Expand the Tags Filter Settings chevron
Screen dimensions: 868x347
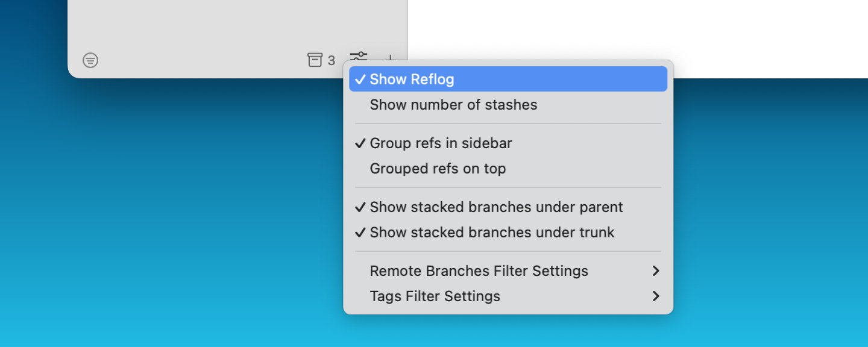[x=656, y=296]
